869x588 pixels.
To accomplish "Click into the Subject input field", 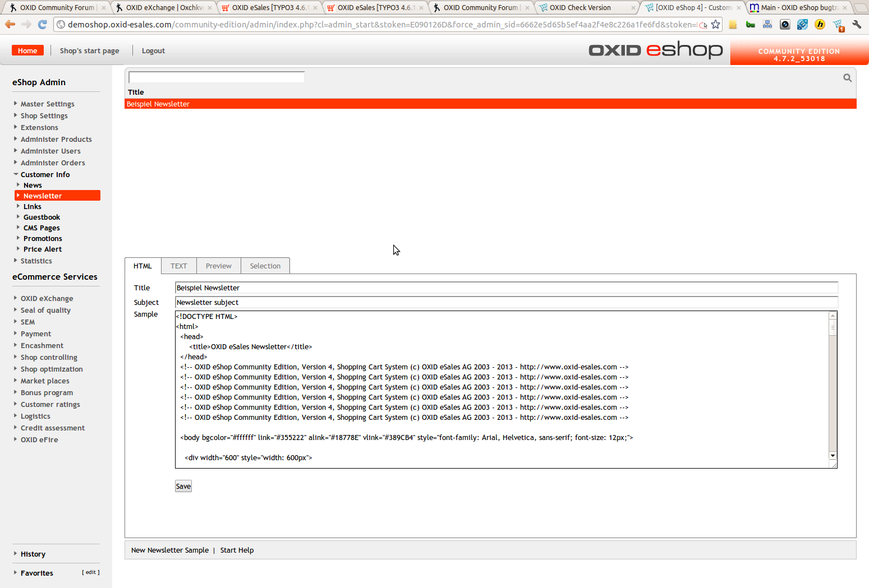I will (506, 302).
